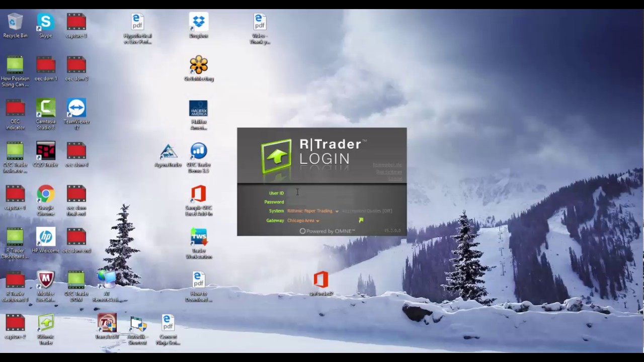The image size is (644, 362).
Task: Launch OEC Trader Demo 3.5
Action: coord(199,158)
